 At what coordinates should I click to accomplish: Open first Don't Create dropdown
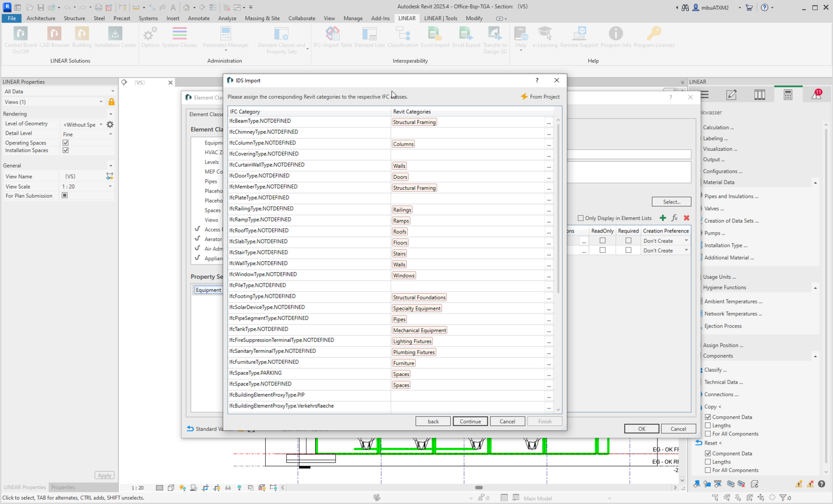click(x=666, y=241)
